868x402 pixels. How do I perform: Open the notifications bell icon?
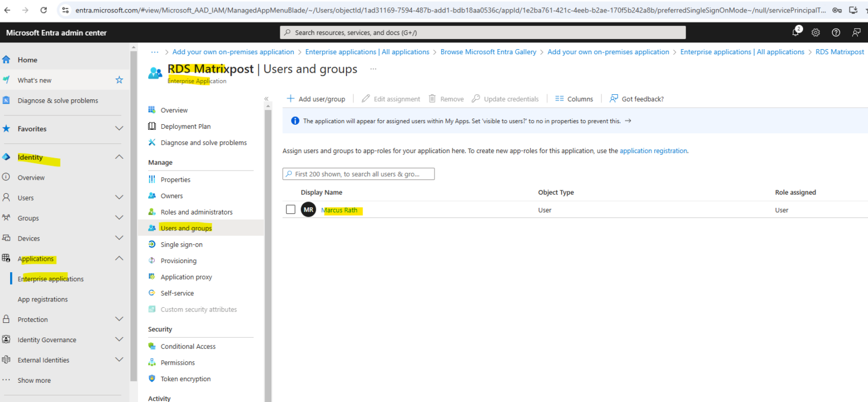[x=796, y=33]
